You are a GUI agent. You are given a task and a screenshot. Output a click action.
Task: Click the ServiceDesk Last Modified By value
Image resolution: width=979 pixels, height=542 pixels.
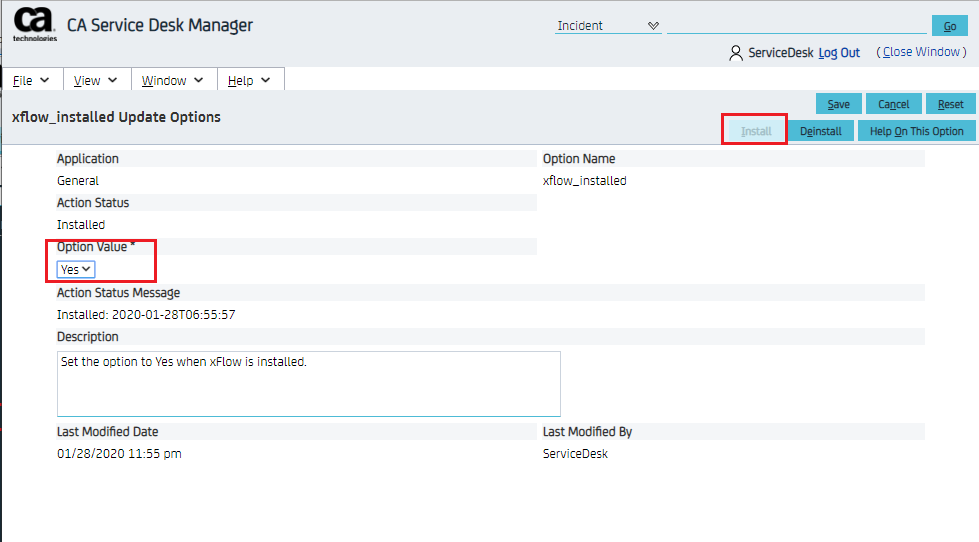[575, 454]
